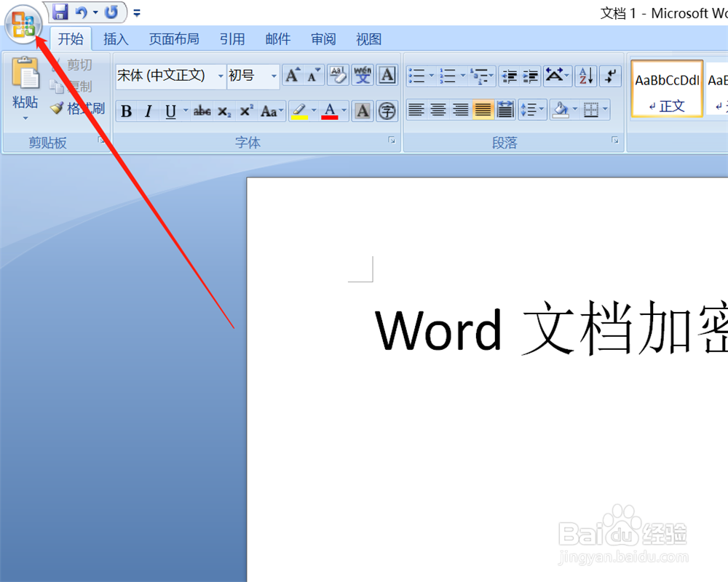Image resolution: width=728 pixels, height=582 pixels.
Task: Open font color dropdown arrow
Action: pos(344,111)
